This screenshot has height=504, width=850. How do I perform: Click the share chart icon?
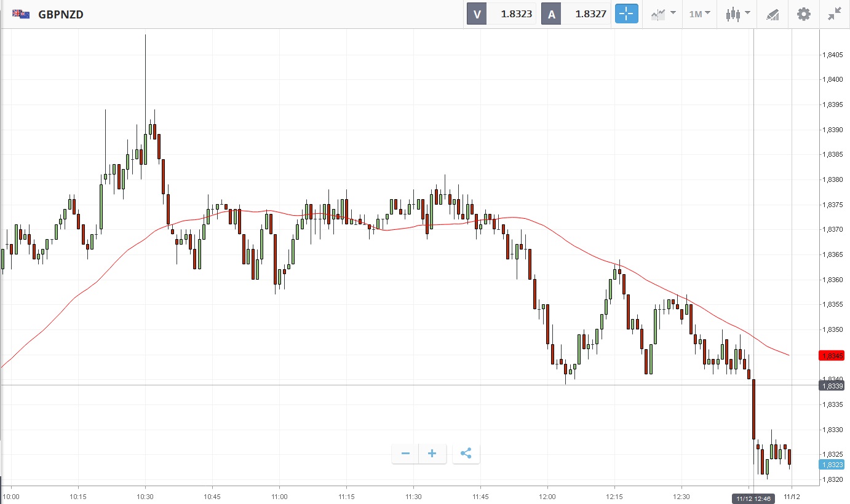[466, 454]
